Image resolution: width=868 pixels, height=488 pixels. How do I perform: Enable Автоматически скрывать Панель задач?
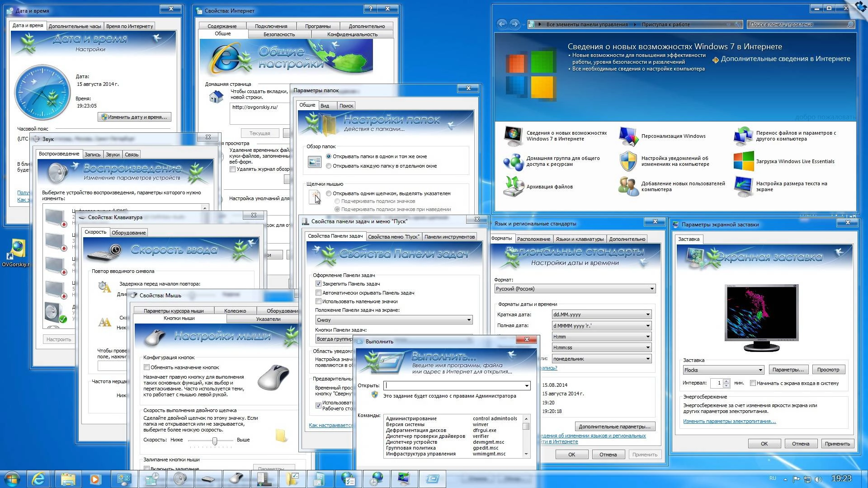click(319, 292)
